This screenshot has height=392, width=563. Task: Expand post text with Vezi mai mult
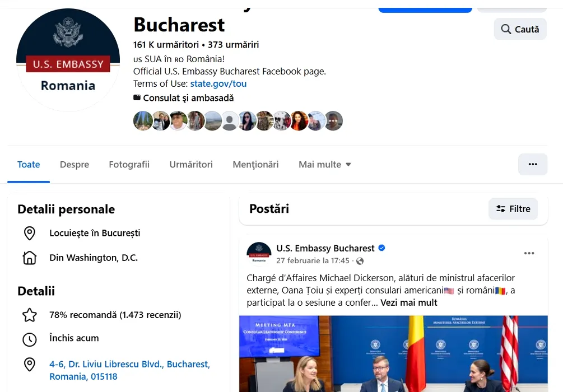pos(408,302)
